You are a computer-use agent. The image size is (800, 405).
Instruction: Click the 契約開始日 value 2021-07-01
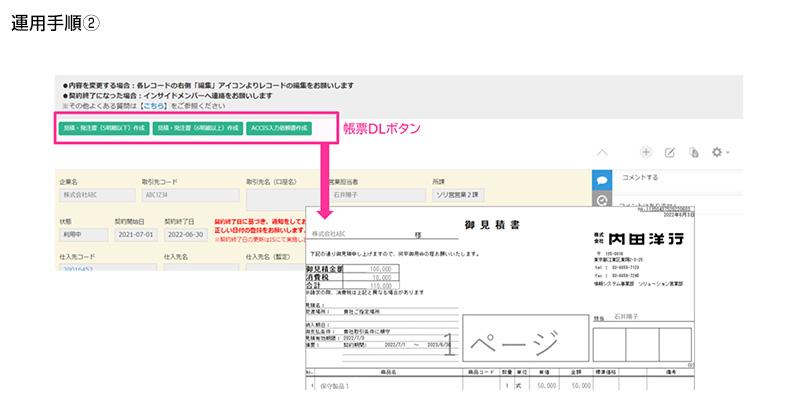[136, 235]
